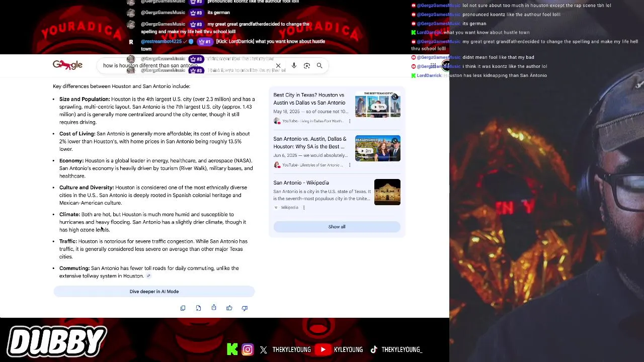Click the Best City in Texas video thumbnail
The height and width of the screenshot is (362, 644).
click(378, 104)
